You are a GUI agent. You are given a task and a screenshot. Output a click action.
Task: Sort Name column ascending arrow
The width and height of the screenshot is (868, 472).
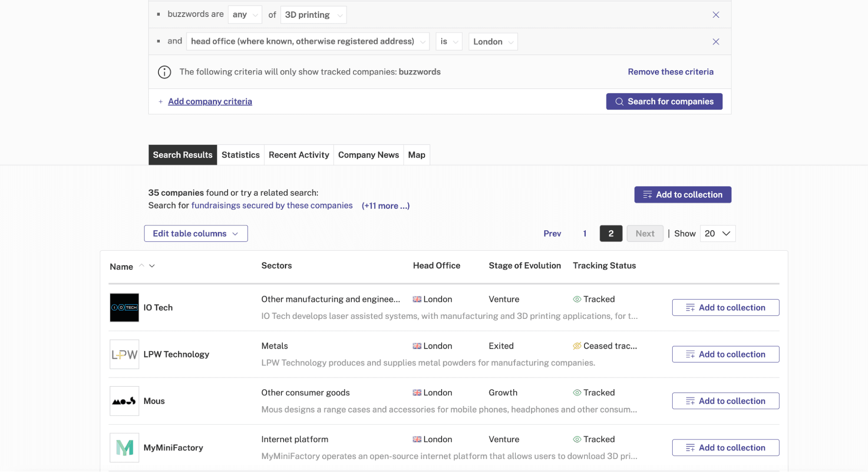[x=142, y=265]
